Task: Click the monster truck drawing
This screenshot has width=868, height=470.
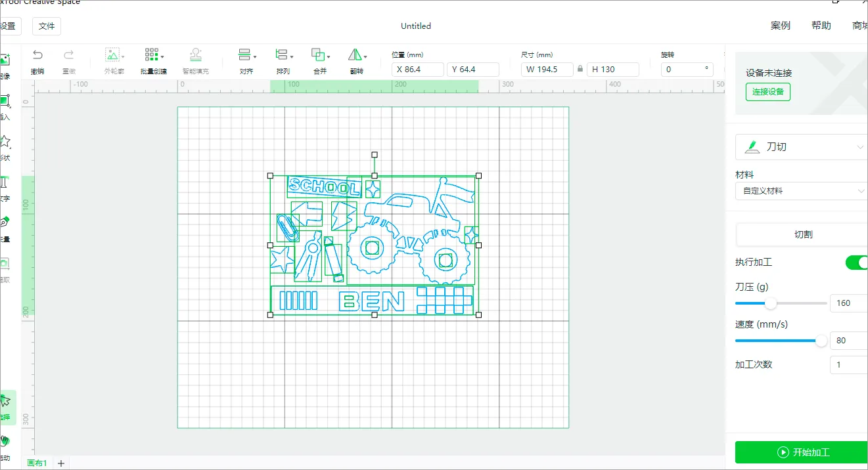Action: pyautogui.click(x=411, y=231)
